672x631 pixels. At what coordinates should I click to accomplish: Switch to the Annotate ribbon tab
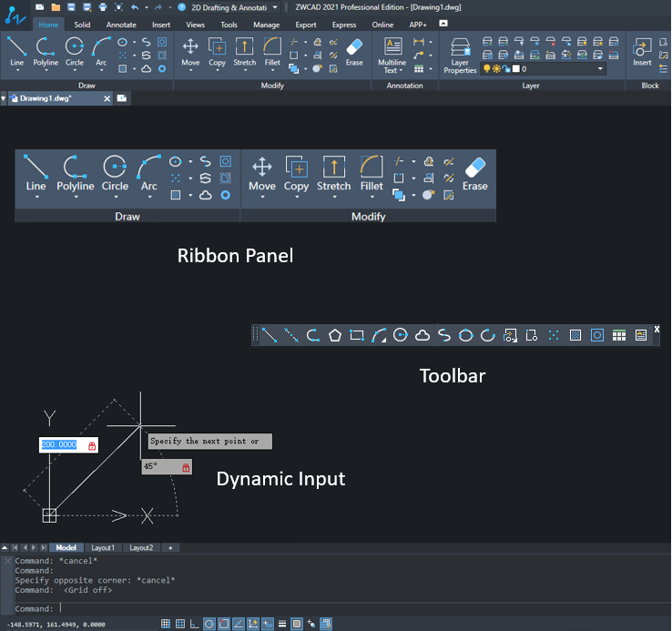(x=119, y=25)
